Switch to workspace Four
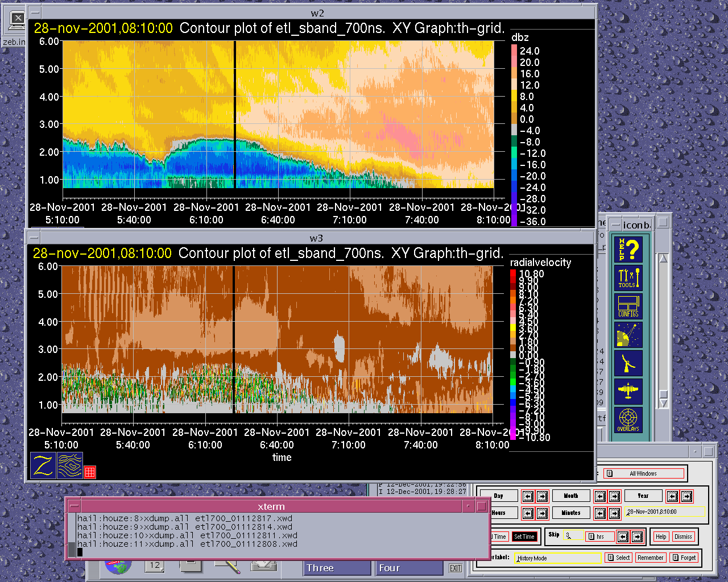Screen dimensions: 728x582 point(408,568)
